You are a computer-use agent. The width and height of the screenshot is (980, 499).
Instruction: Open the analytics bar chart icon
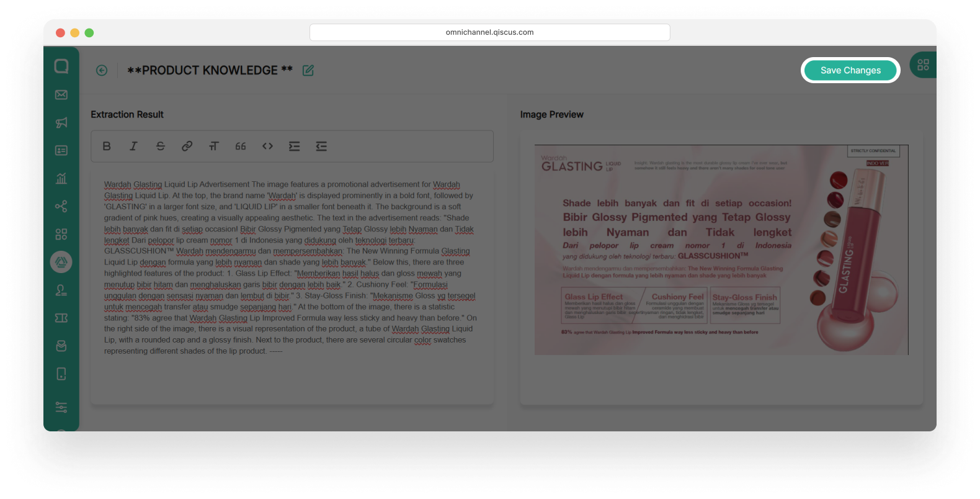click(x=61, y=178)
